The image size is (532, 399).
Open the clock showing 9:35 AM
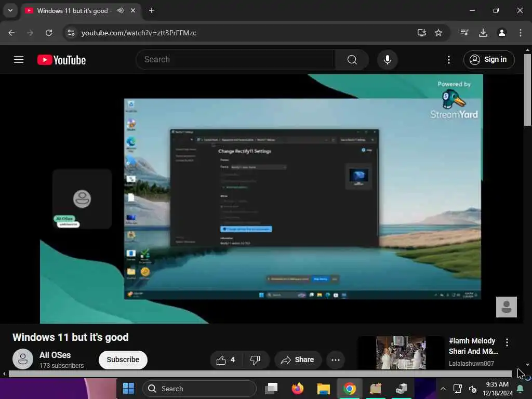tap(497, 389)
